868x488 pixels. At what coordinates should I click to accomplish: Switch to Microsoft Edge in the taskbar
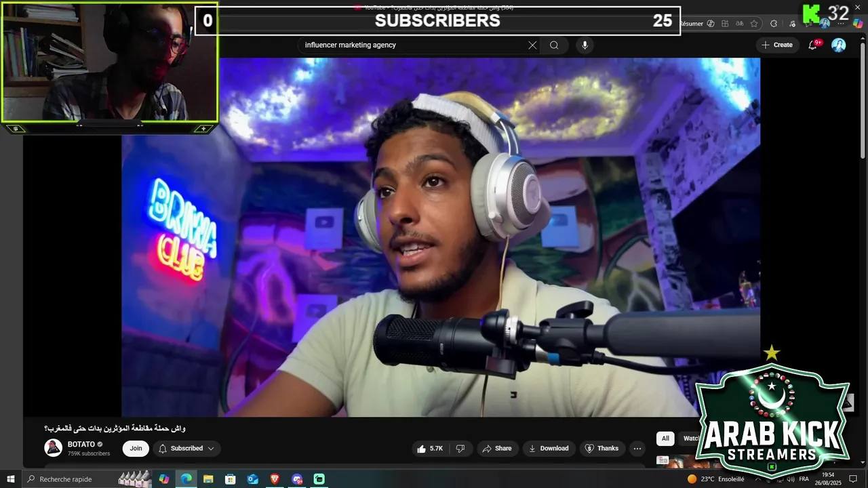click(186, 479)
